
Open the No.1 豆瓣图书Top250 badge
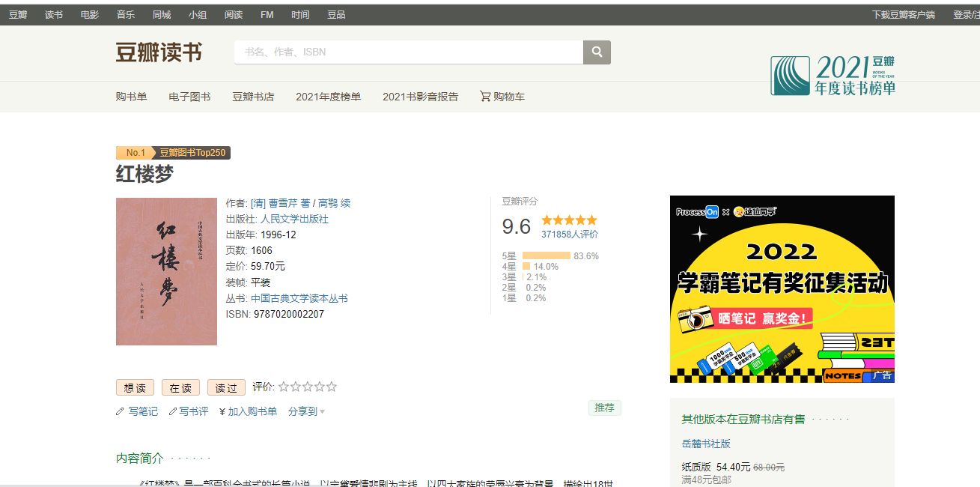(173, 153)
